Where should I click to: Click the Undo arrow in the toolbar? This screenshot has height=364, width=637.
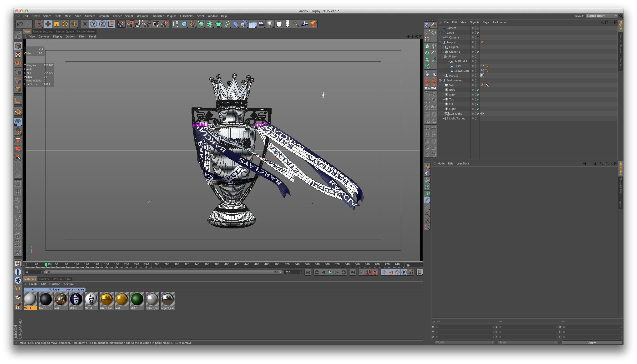pos(20,24)
